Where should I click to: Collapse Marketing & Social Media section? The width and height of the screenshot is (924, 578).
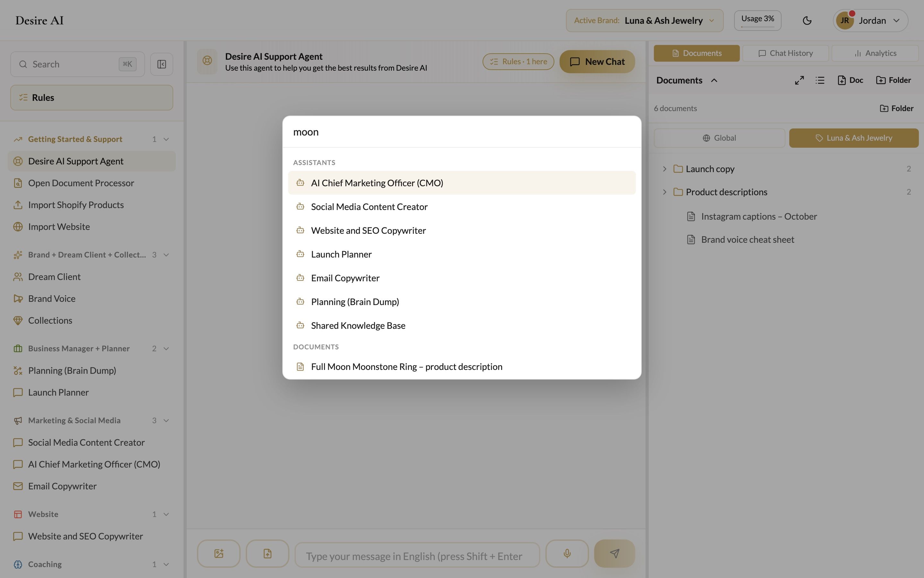coord(166,421)
